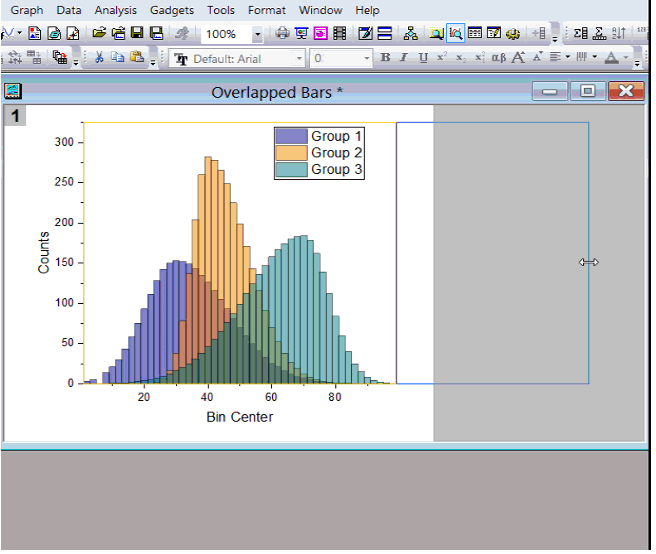Click the yellow gear icon
Screen dimensions: 656x554
pyautogui.click(x=513, y=33)
